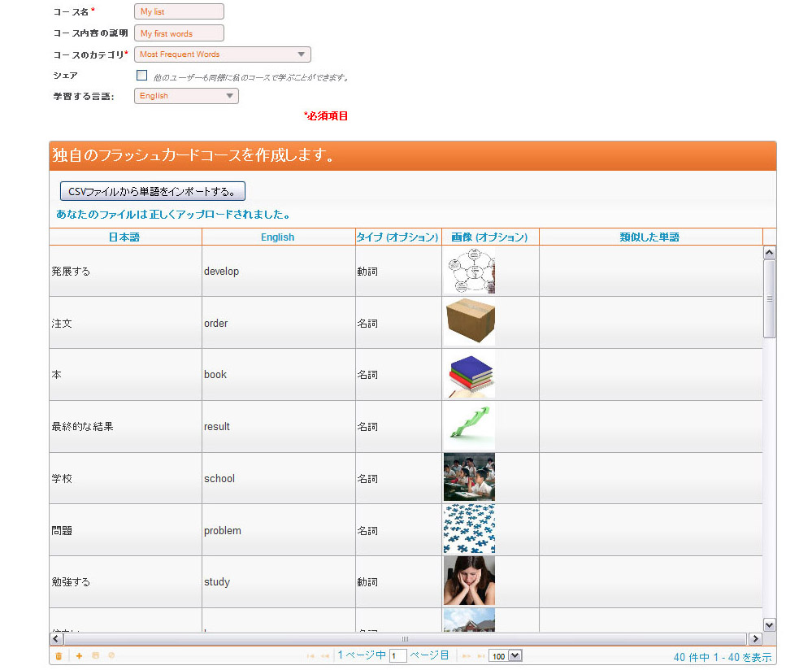Click the 類似した単語 column header
This screenshot has height=670, width=812.
[x=649, y=237]
